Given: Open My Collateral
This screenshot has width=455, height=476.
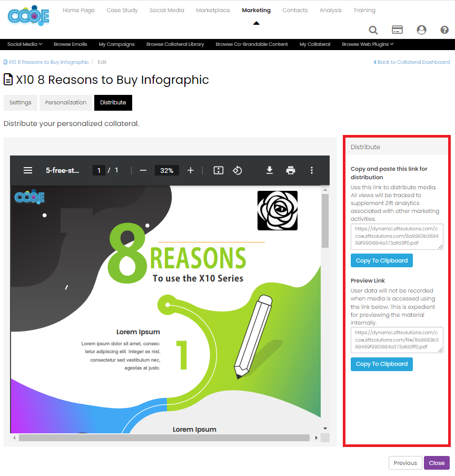Looking at the screenshot, I should tap(315, 44).
